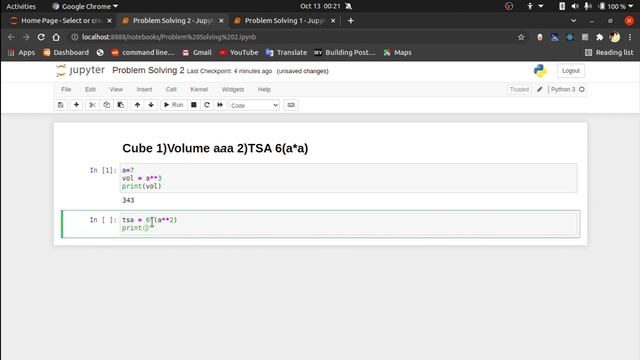Click into the first code cell a=7

pos(349,178)
